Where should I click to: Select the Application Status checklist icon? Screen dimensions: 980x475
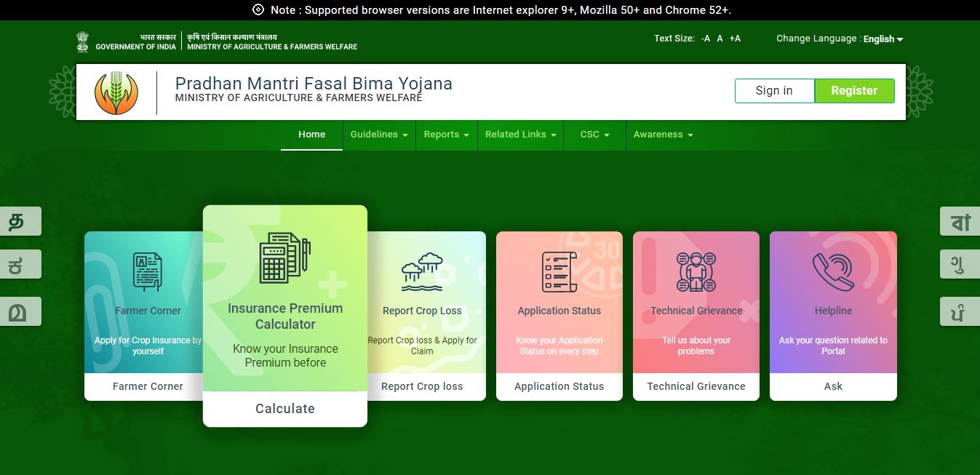click(559, 270)
